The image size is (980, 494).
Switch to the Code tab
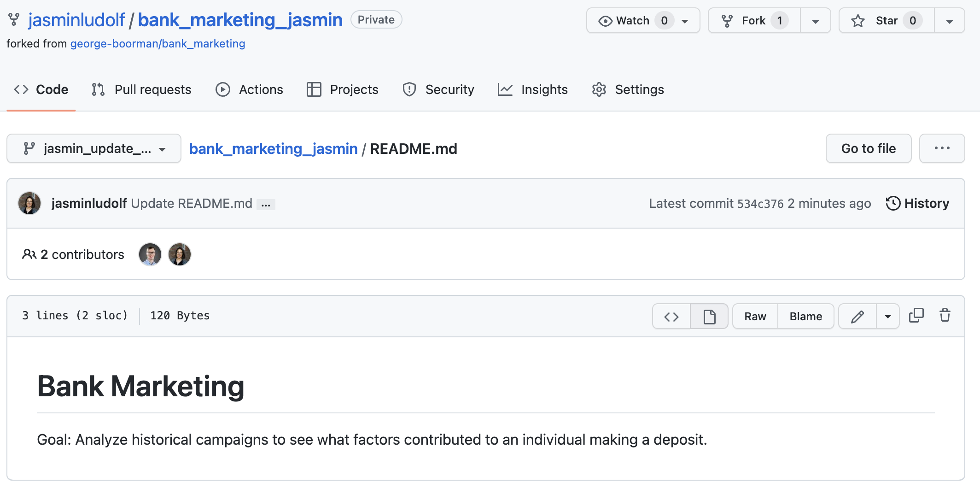click(41, 89)
